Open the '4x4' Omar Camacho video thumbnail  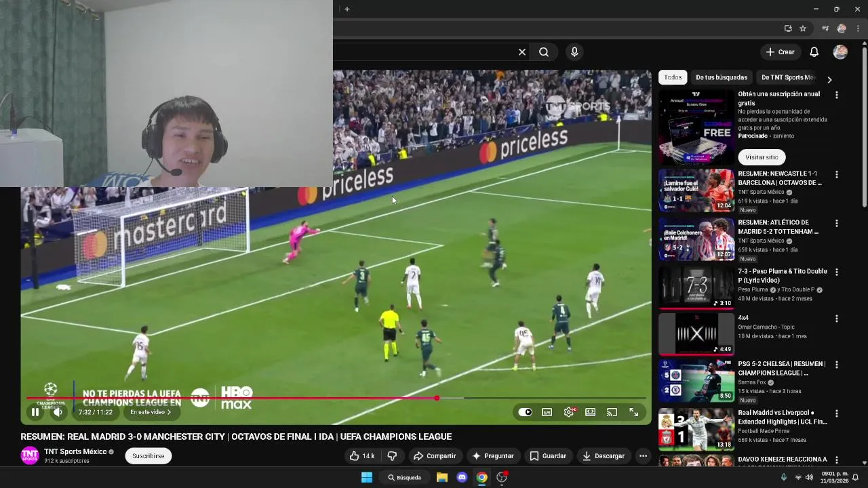696,334
